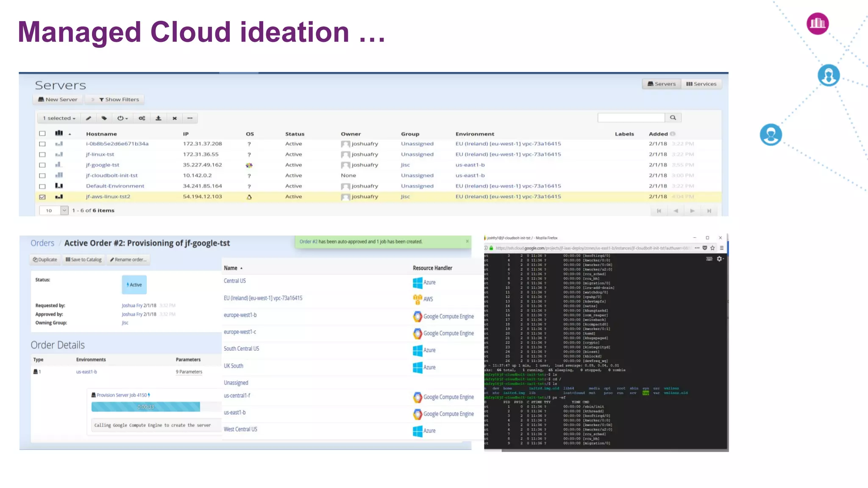868x488 pixels.
Task: Check the i-0b8b5e2d6e671b34a row checkbox
Action: coord(42,144)
